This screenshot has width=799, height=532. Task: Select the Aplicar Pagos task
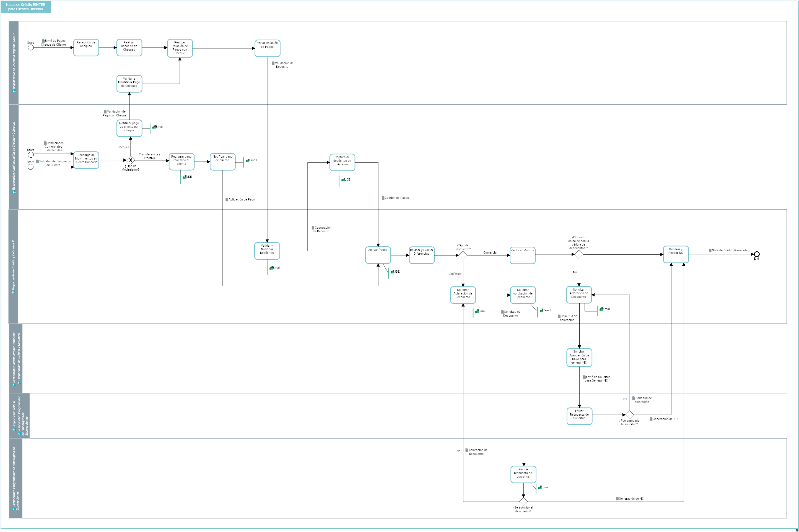(378, 255)
